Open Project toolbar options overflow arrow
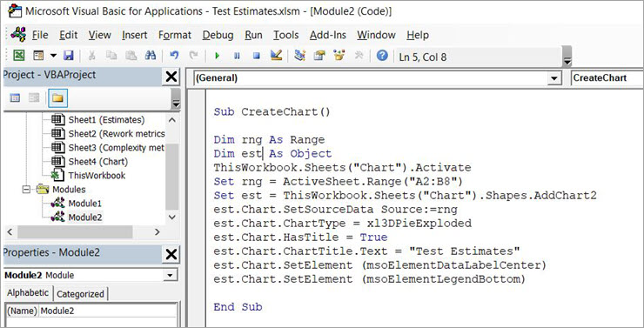644x328 pixels. pos(176,98)
